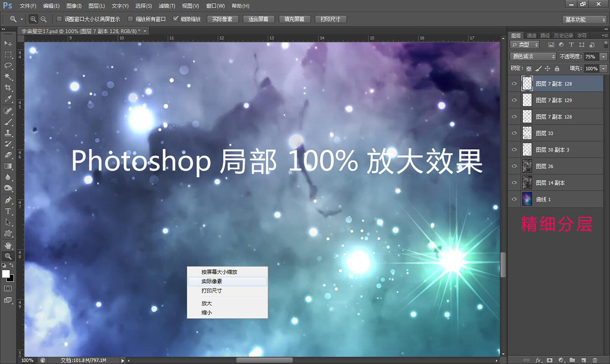610x364 pixels.
Task: Hide the selected top 图层 7 副本 128 layer
Action: [514, 84]
